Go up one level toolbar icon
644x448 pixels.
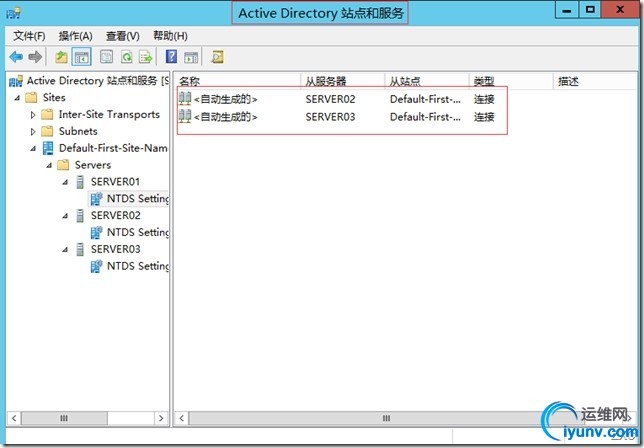(61, 57)
